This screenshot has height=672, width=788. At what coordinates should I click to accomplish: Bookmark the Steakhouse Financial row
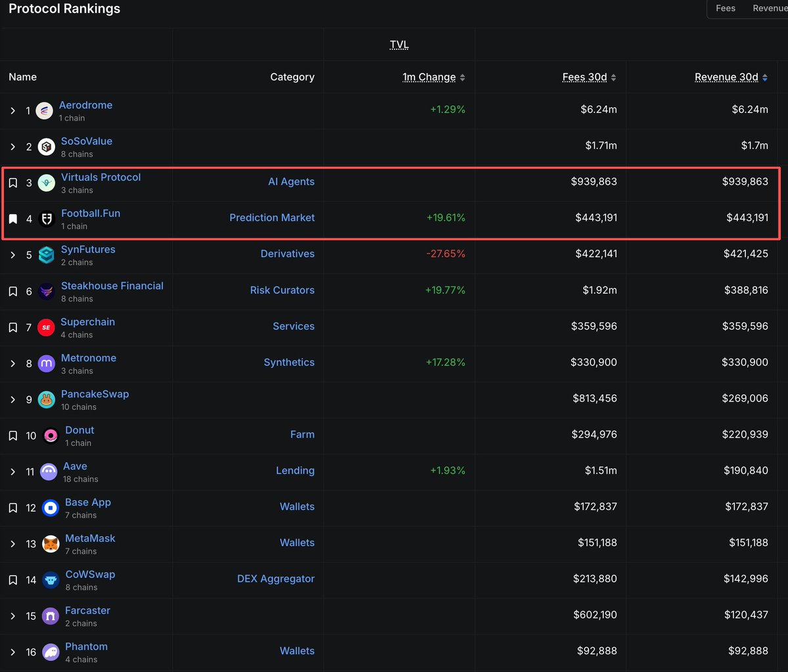pyautogui.click(x=12, y=291)
